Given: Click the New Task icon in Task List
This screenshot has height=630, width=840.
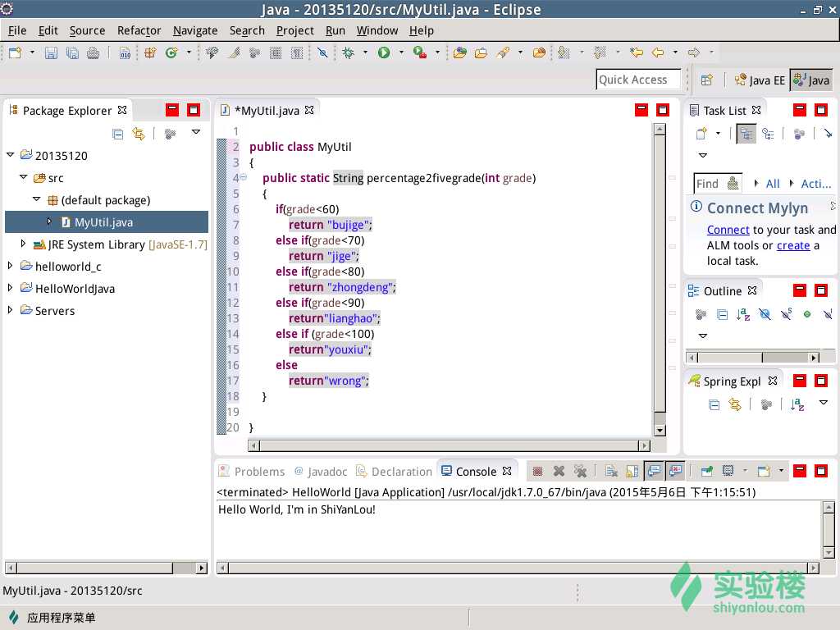Looking at the screenshot, I should 701,134.
